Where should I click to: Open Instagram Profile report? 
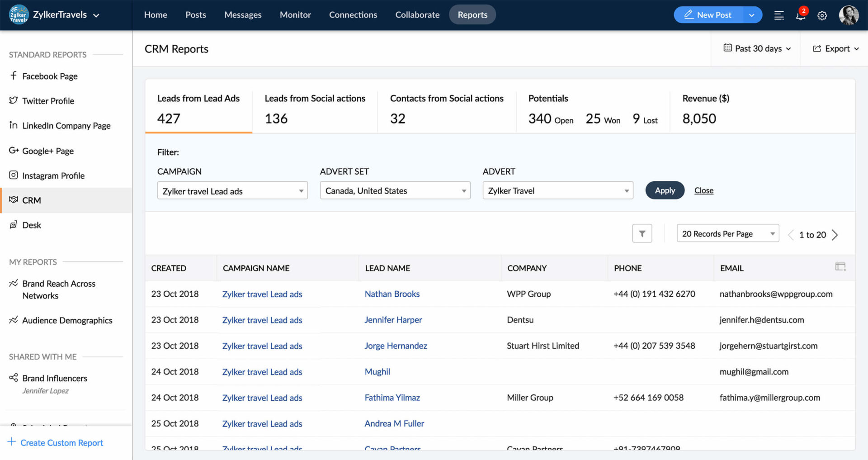[x=53, y=175]
